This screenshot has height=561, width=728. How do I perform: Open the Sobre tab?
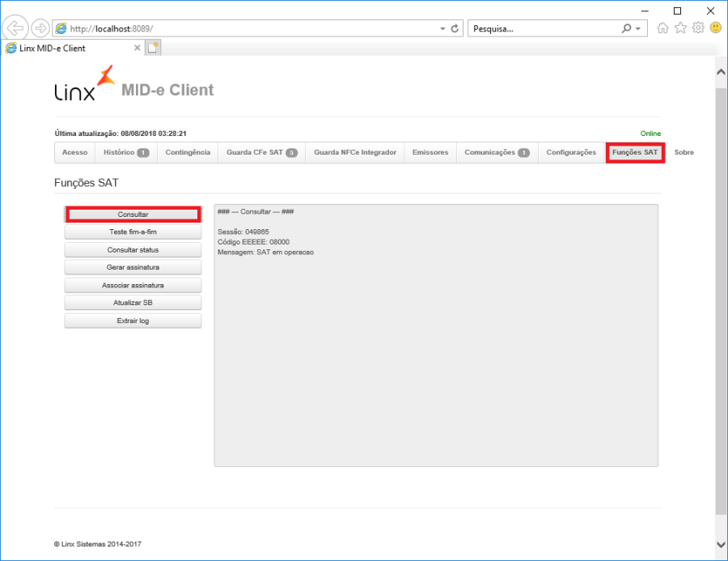point(684,152)
